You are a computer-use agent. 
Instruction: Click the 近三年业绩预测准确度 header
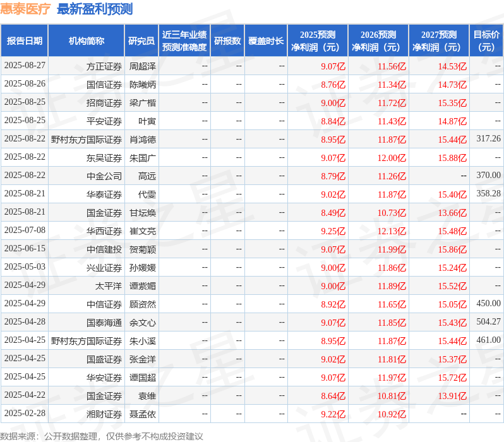click(x=184, y=41)
